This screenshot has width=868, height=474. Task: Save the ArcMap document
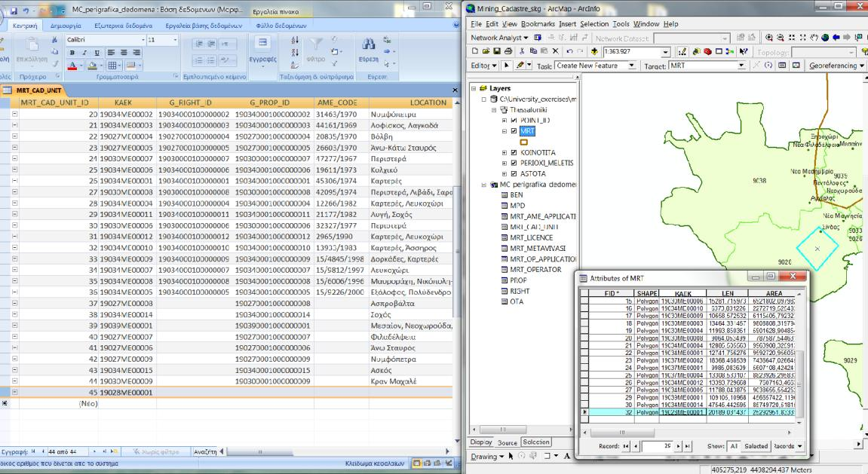tap(497, 51)
